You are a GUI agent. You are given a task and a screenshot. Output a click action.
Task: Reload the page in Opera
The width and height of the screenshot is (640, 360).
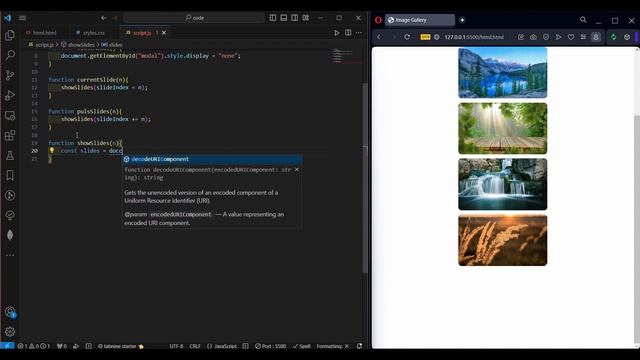pos(407,37)
